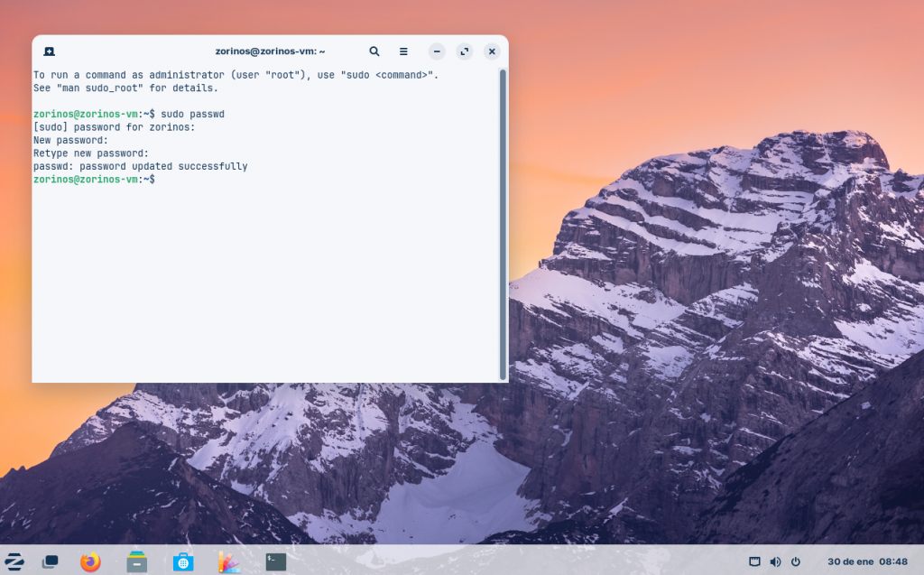Image resolution: width=924 pixels, height=575 pixels.
Task: Close the terminal window
Action: coord(492,51)
